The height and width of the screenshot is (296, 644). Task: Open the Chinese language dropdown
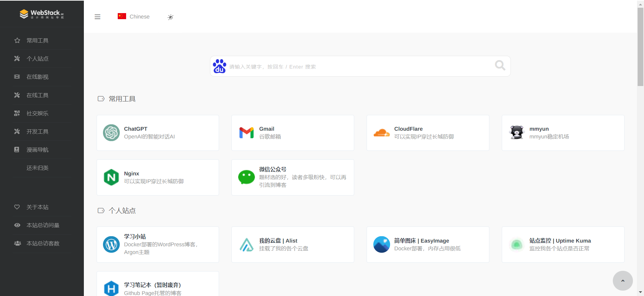point(133,16)
